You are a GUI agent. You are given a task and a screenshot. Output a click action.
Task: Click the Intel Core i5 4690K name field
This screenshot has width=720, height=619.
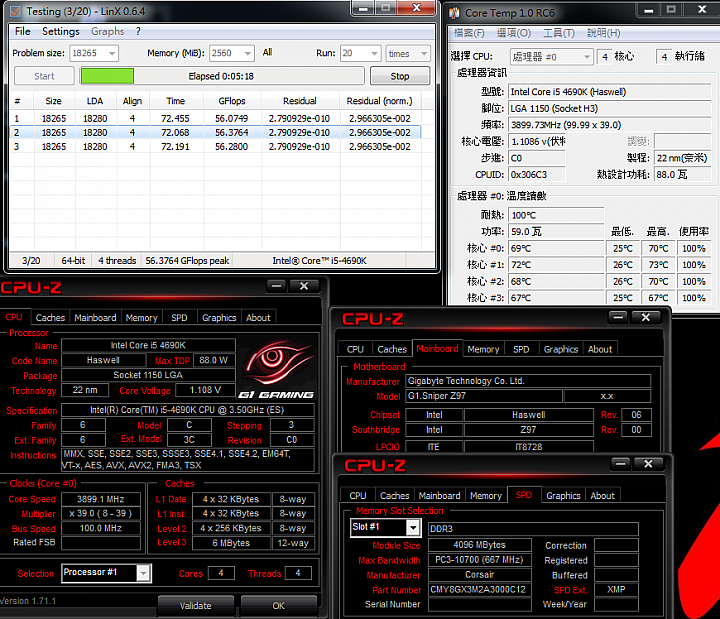[x=148, y=345]
